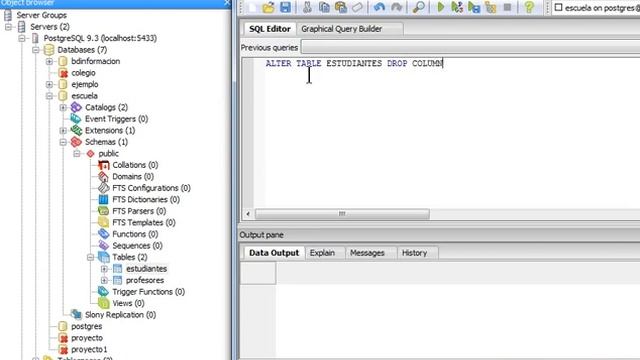Cut selected text with the scissors icon

click(307, 7)
